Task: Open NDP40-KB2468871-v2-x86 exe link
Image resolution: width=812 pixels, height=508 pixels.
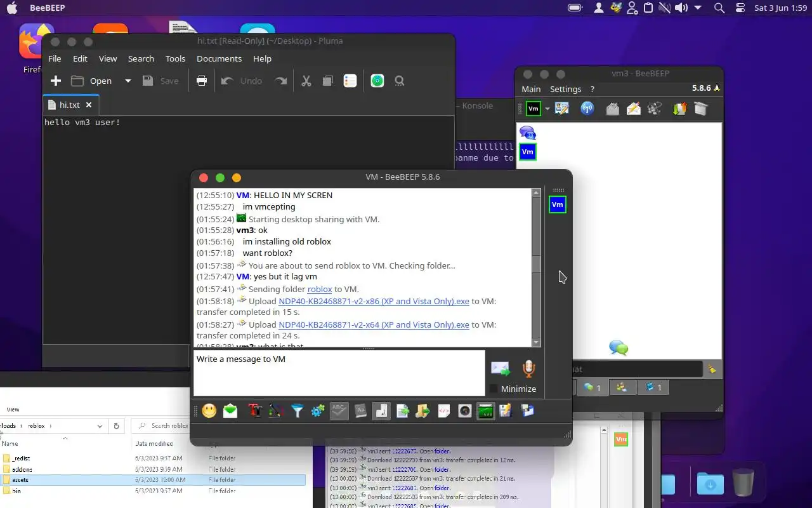Action: tap(374, 301)
